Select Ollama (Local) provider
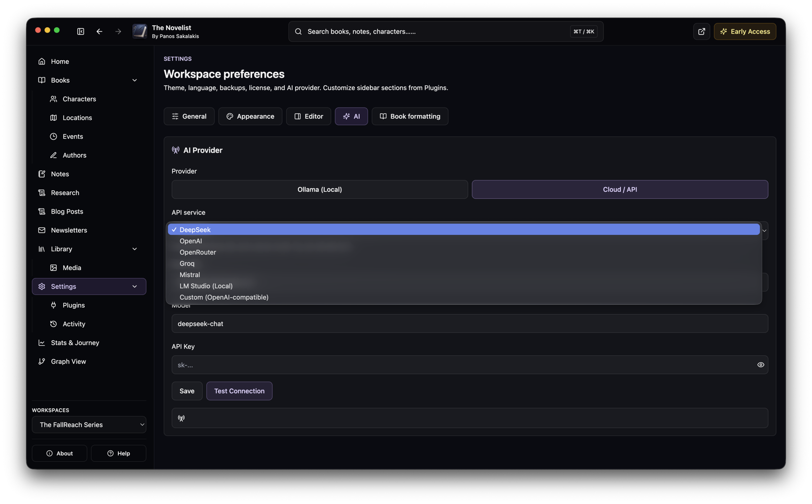Image resolution: width=812 pixels, height=504 pixels. [320, 190]
